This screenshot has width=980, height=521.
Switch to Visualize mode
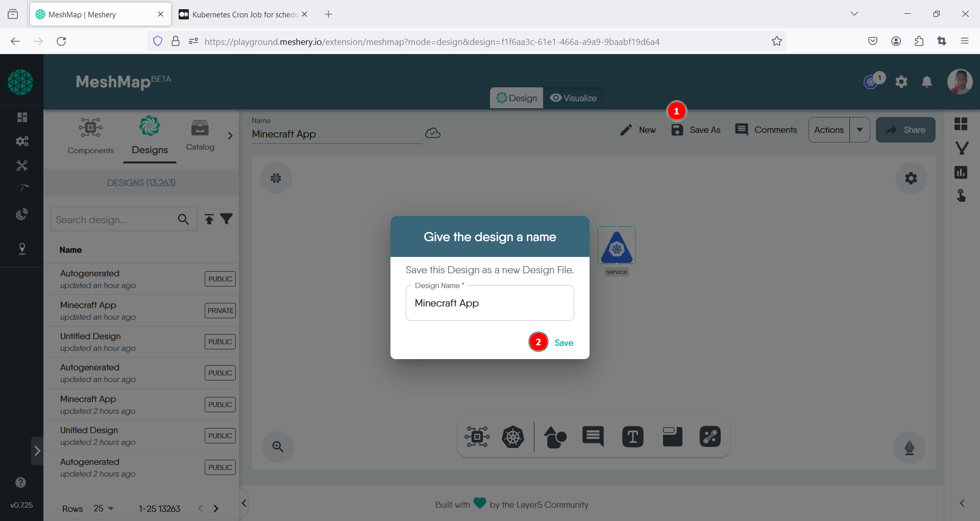(573, 98)
